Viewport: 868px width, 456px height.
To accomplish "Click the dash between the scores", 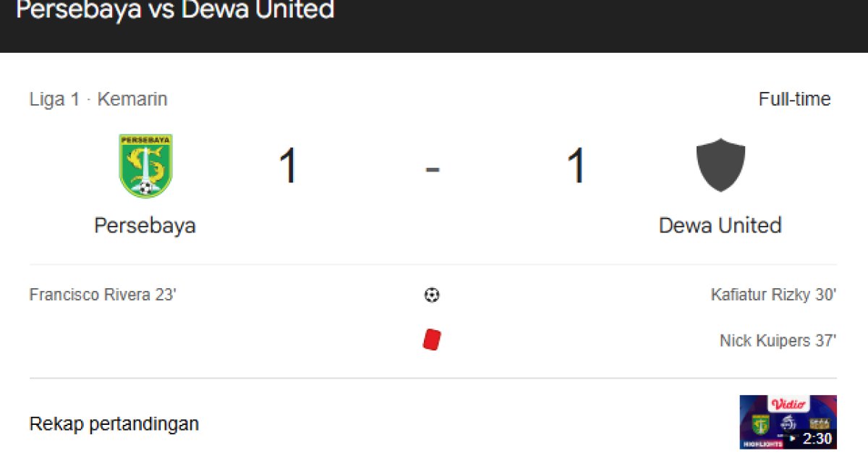I will 433,169.
